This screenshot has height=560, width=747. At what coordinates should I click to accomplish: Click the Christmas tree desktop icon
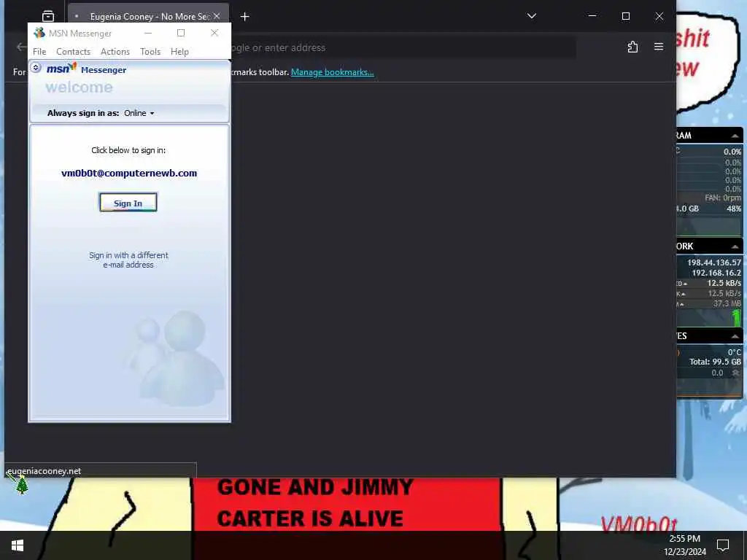click(x=21, y=485)
